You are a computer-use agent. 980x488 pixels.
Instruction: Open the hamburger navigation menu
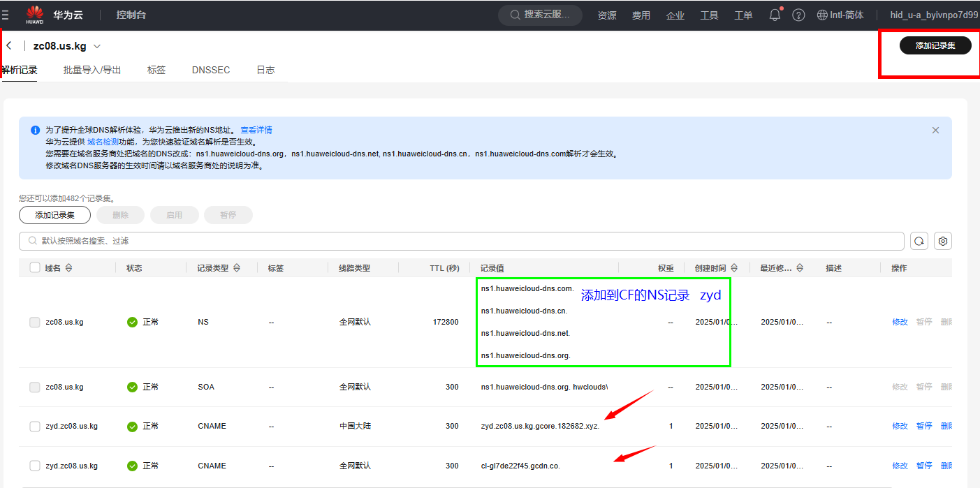5,15
